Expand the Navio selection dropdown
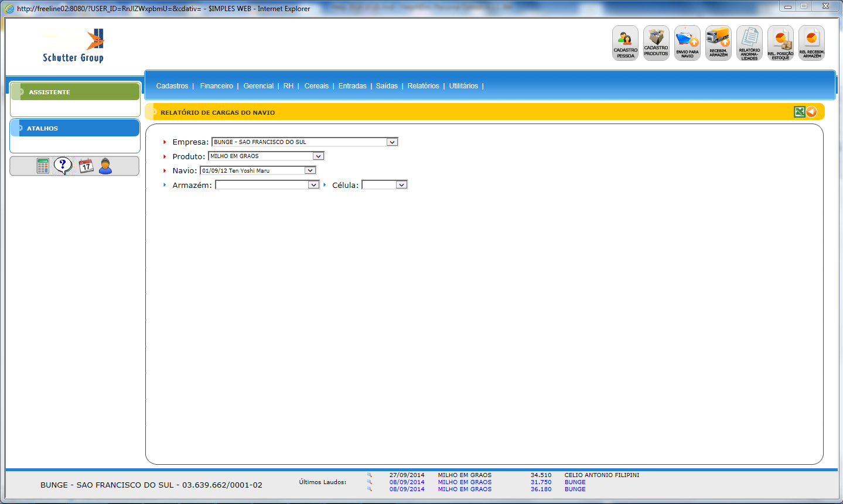843x504 pixels. (x=310, y=170)
